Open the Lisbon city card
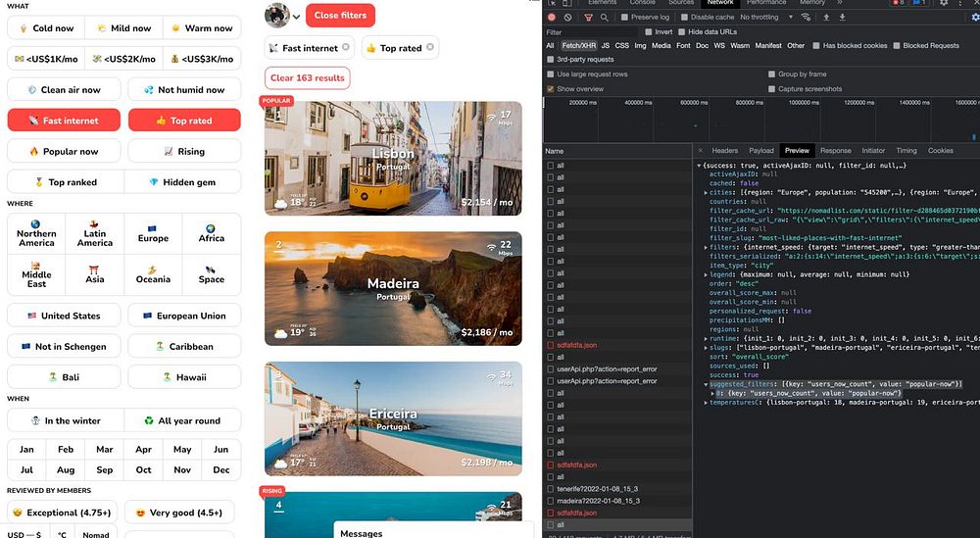Screen dimensions: 980x538 coord(393,159)
